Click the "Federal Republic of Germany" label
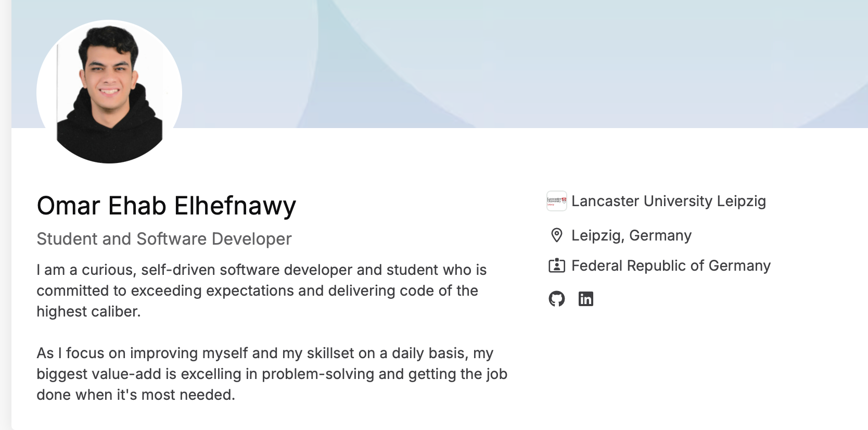This screenshot has height=430, width=868. [x=671, y=265]
